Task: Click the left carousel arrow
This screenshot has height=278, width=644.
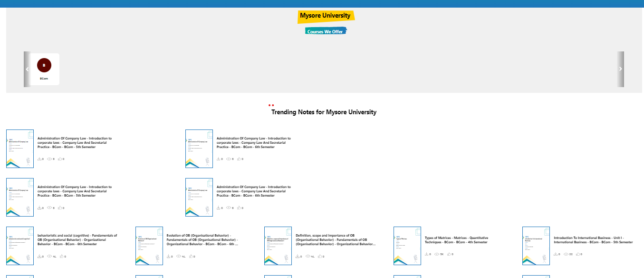Action: (27, 69)
